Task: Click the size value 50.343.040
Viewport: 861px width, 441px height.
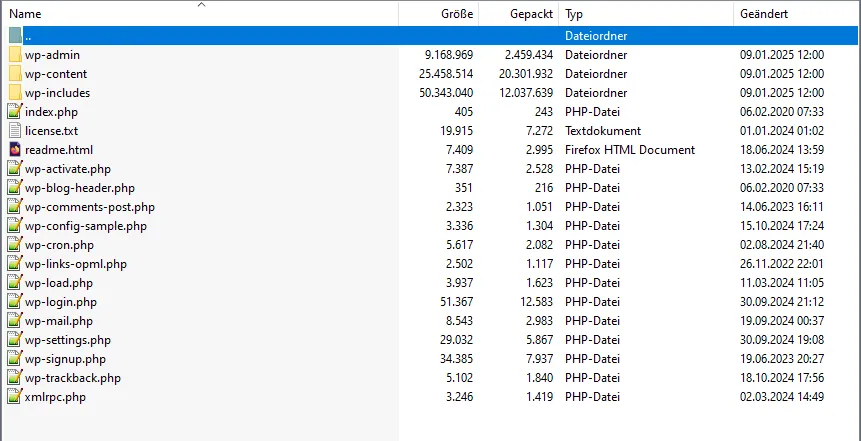Action: click(446, 93)
